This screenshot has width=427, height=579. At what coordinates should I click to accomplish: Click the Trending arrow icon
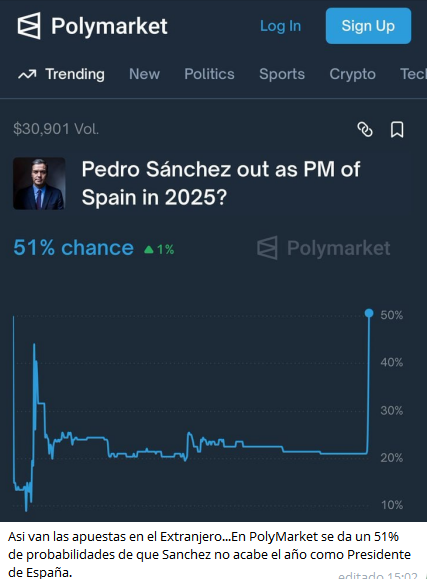(27, 75)
